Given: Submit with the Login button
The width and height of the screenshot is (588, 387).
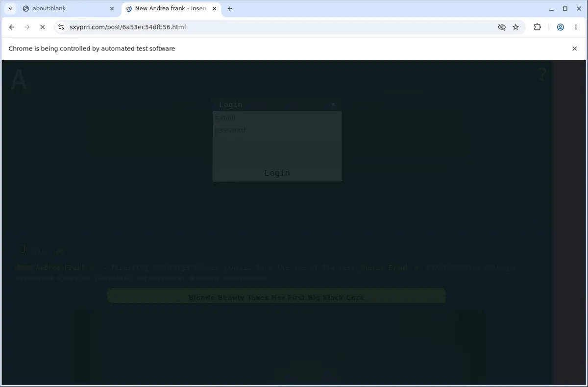Looking at the screenshot, I should click(277, 173).
